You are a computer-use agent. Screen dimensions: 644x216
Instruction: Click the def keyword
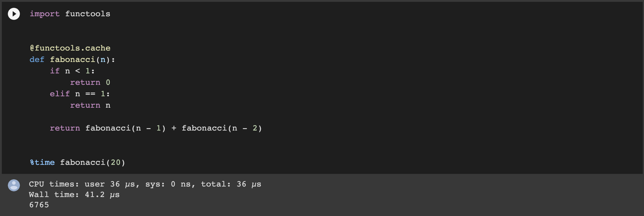(37, 60)
